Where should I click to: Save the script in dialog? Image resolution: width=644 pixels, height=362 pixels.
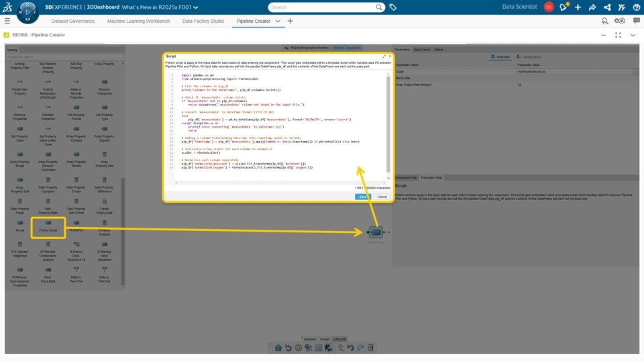pyautogui.click(x=362, y=197)
